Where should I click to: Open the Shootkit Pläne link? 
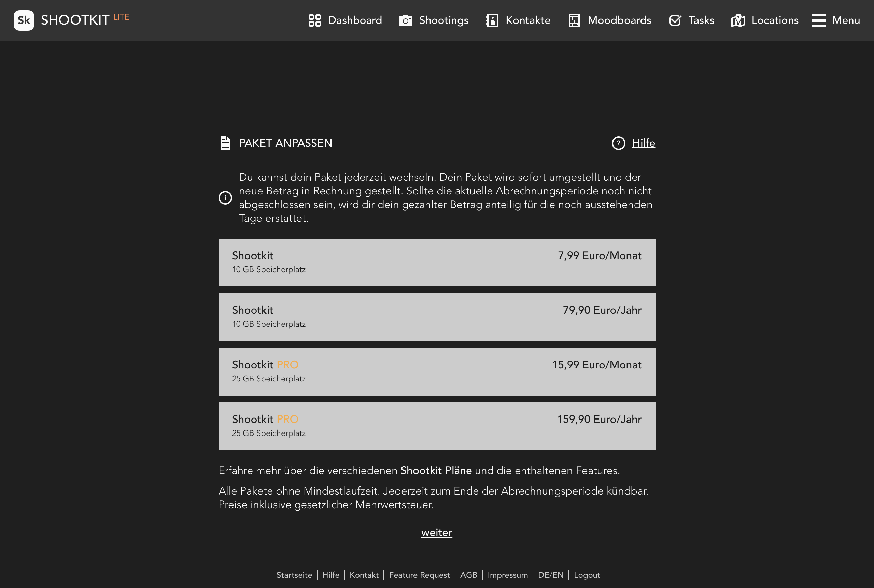pyautogui.click(x=436, y=471)
